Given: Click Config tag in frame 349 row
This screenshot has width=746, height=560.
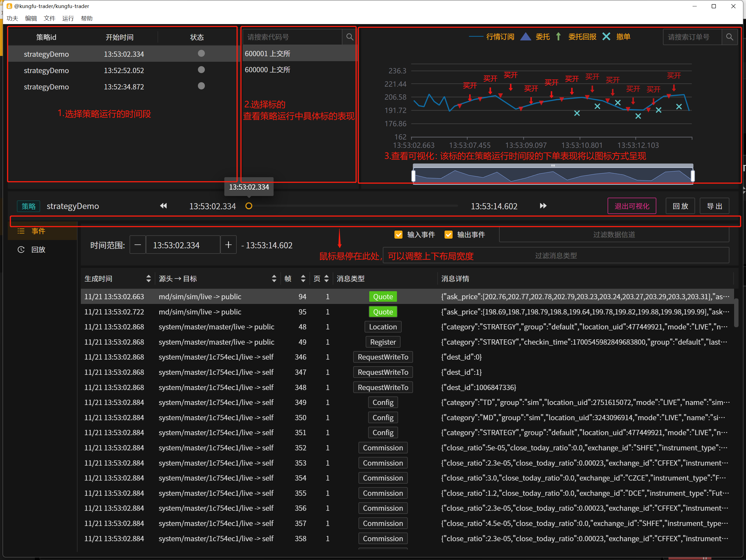Looking at the screenshot, I should (383, 402).
